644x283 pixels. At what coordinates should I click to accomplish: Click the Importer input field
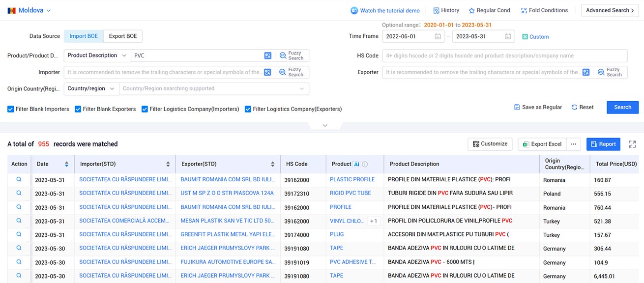[x=163, y=72]
